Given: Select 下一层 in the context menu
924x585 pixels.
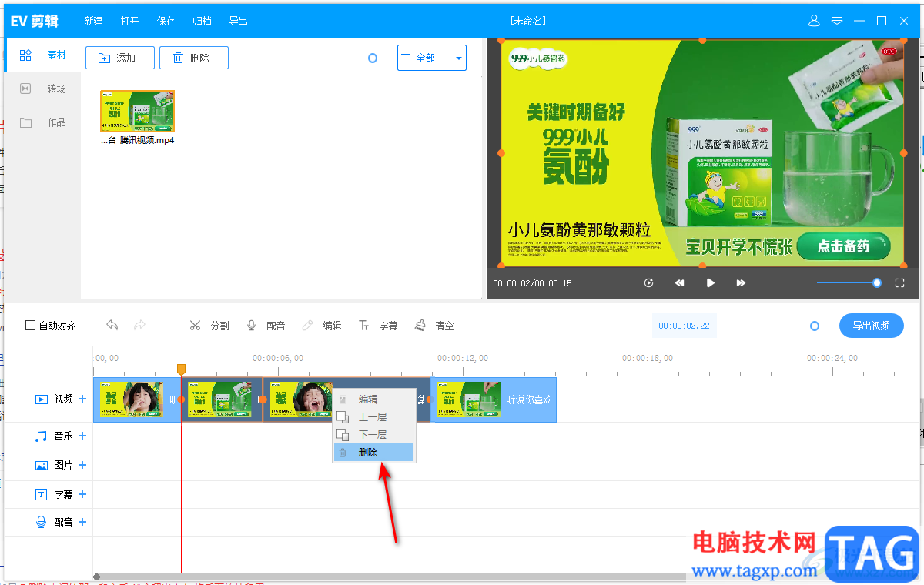Looking at the screenshot, I should click(373, 435).
